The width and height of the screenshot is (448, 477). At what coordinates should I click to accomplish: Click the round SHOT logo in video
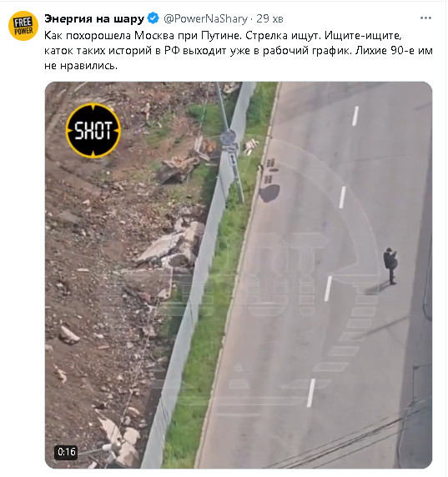93,130
